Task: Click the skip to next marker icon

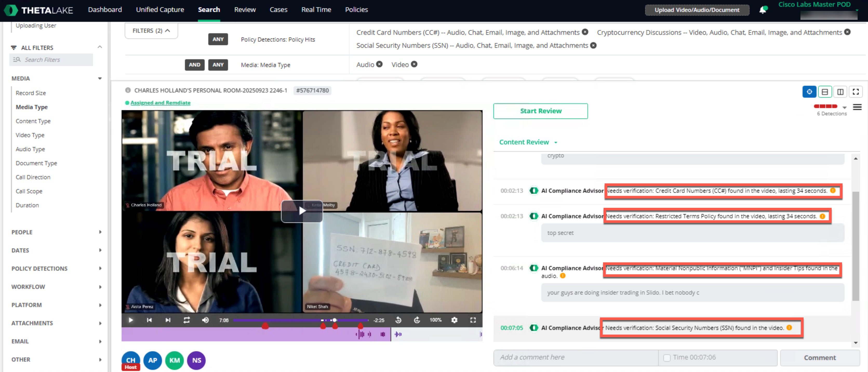Action: [168, 320]
